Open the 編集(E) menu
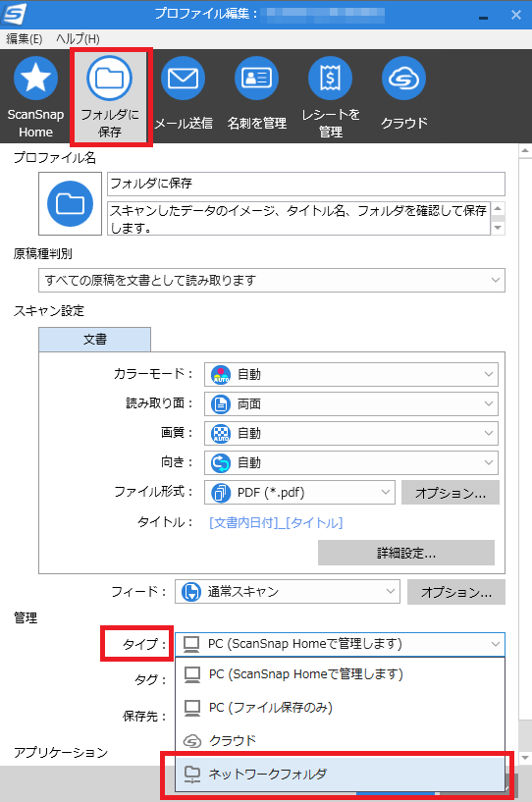Viewport: 532px width, 802px height. pos(24,39)
